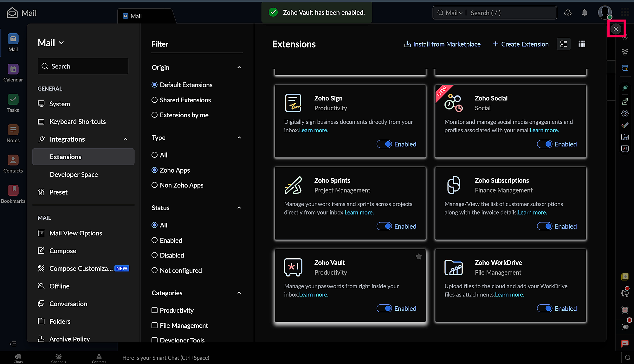Open Contacts in the bottom bar
The height and width of the screenshot is (364, 634).
pos(99,358)
